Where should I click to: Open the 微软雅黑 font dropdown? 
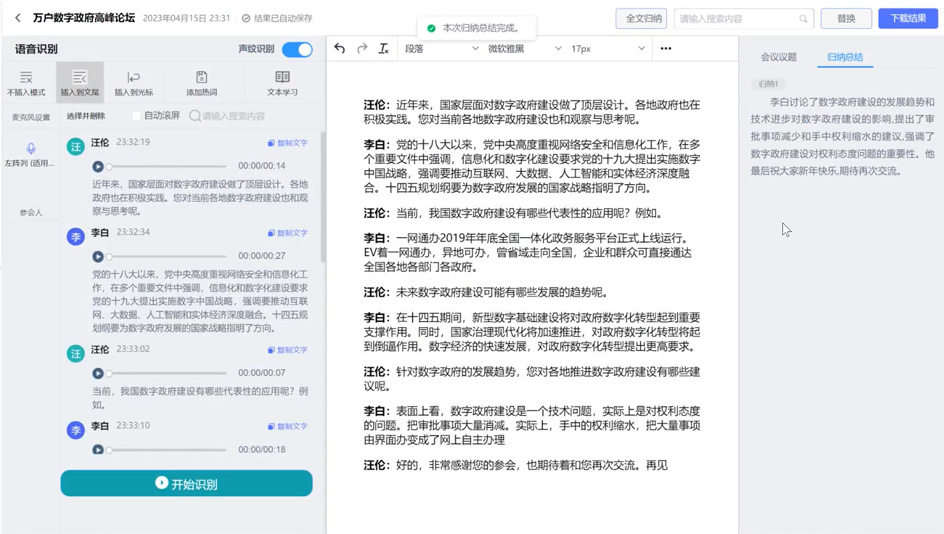[524, 48]
